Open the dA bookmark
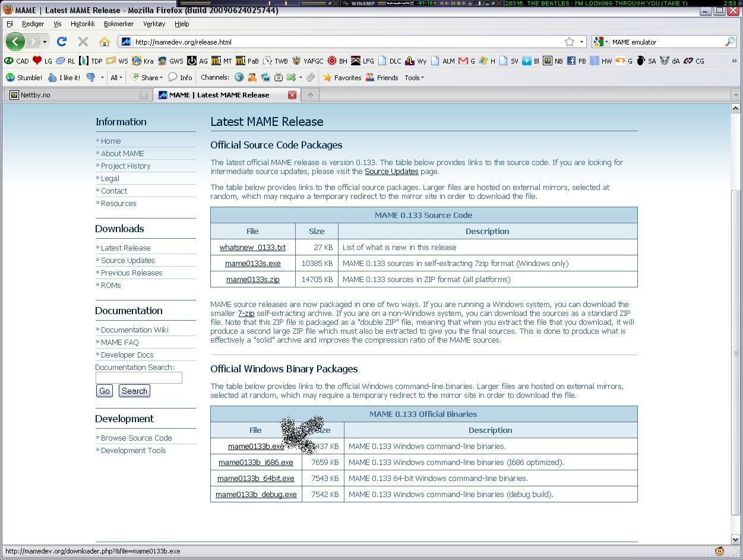The height and width of the screenshot is (560, 743). click(669, 61)
